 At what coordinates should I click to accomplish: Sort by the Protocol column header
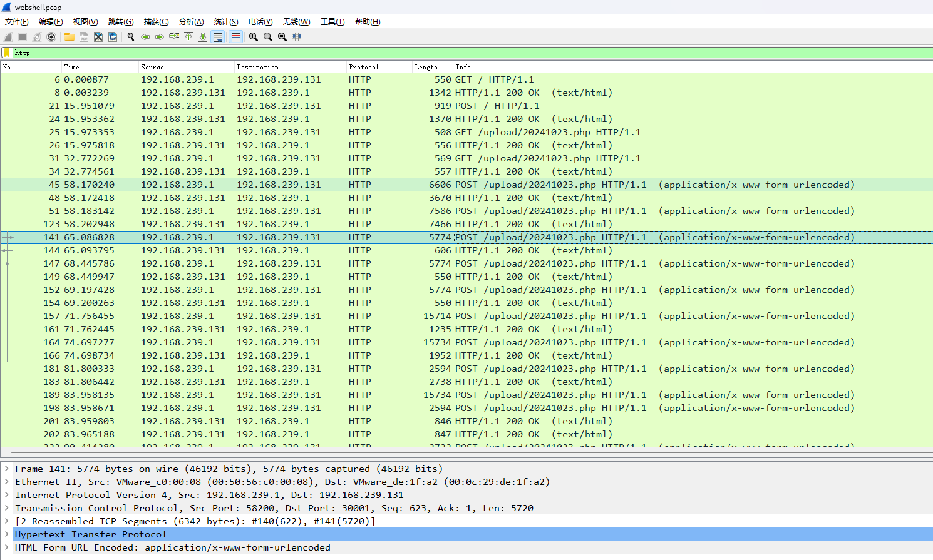pos(379,67)
